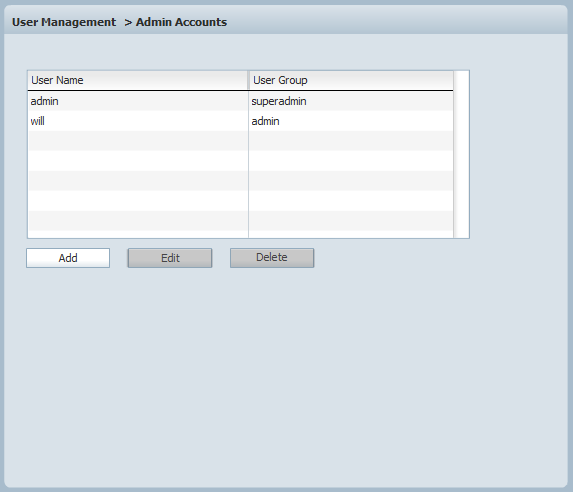The width and height of the screenshot is (573, 492).
Task: Select the admin user row
Action: coord(240,101)
